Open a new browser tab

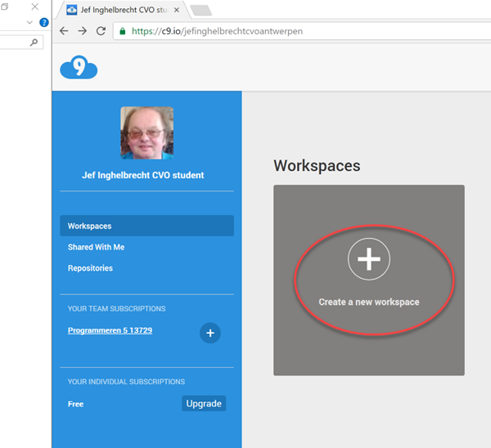pyautogui.click(x=200, y=10)
